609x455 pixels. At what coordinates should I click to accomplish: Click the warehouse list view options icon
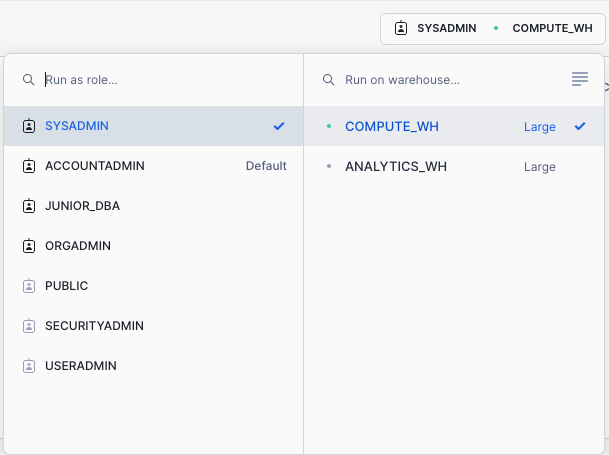[580, 79]
